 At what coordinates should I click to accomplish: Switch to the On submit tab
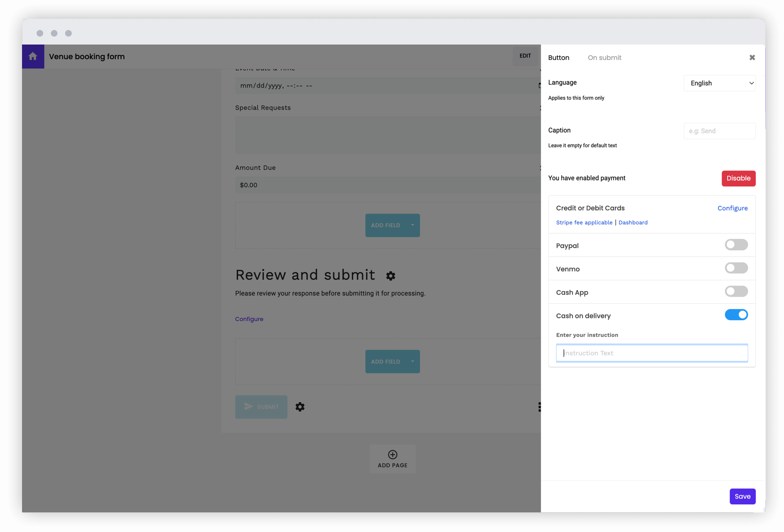604,57
